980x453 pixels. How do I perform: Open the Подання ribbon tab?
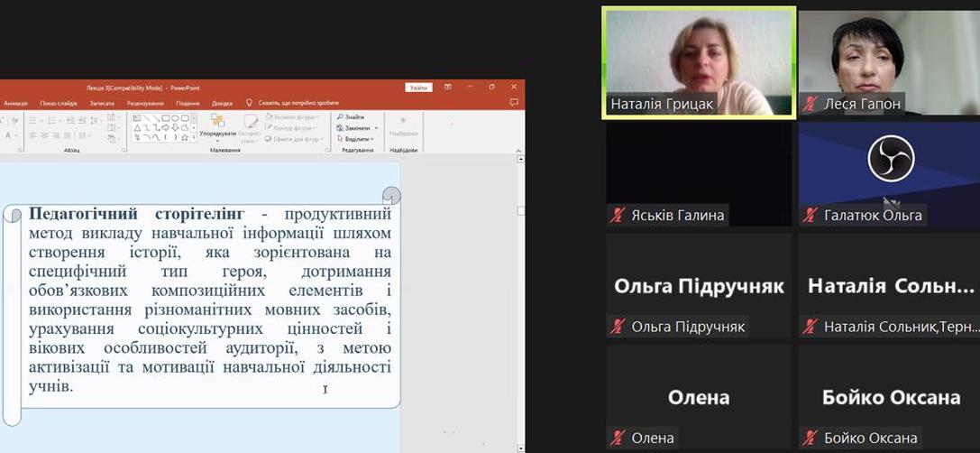pos(188,103)
